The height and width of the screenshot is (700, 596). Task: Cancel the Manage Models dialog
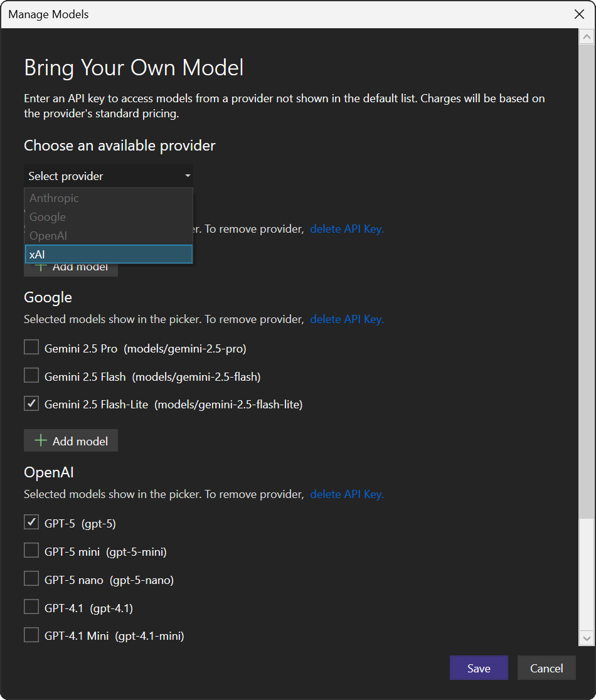pos(546,668)
